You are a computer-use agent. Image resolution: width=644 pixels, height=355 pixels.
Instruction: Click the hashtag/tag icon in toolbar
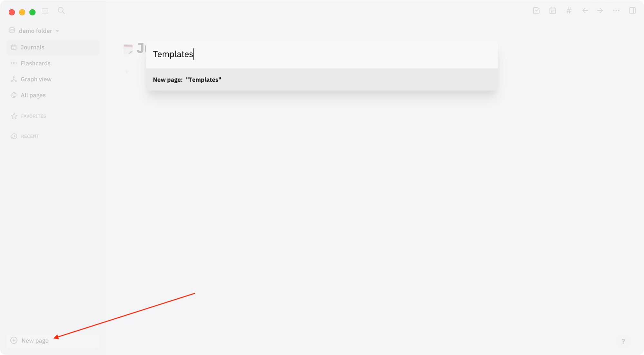pos(569,11)
